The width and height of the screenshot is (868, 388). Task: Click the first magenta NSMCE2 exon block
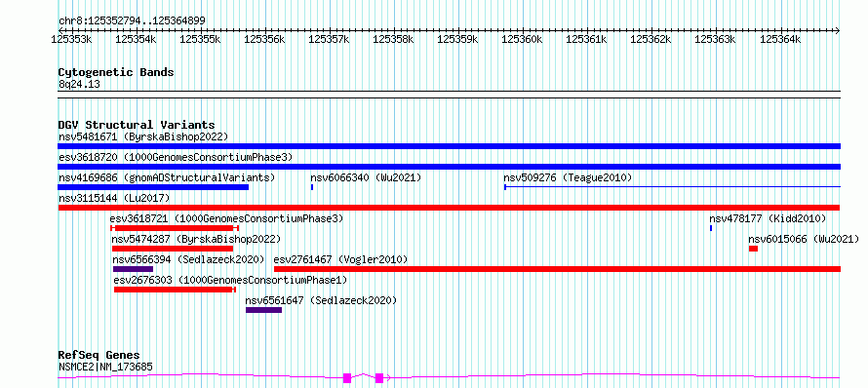347,378
